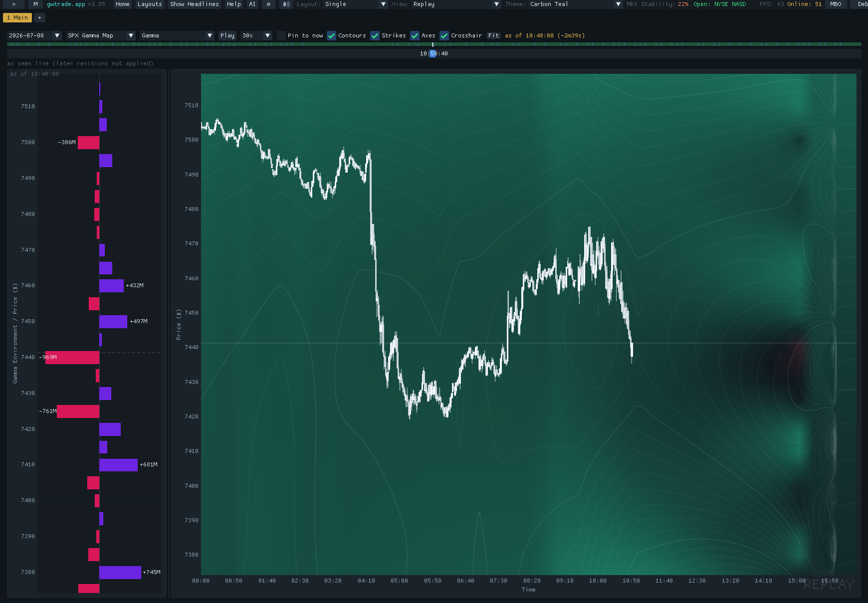Click the 'as seen live' revisions note

tap(80, 64)
